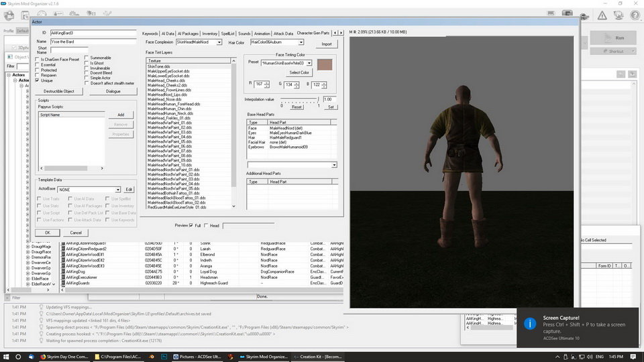Click the Select Color button
This screenshot has width=644, height=362.
pyautogui.click(x=299, y=72)
